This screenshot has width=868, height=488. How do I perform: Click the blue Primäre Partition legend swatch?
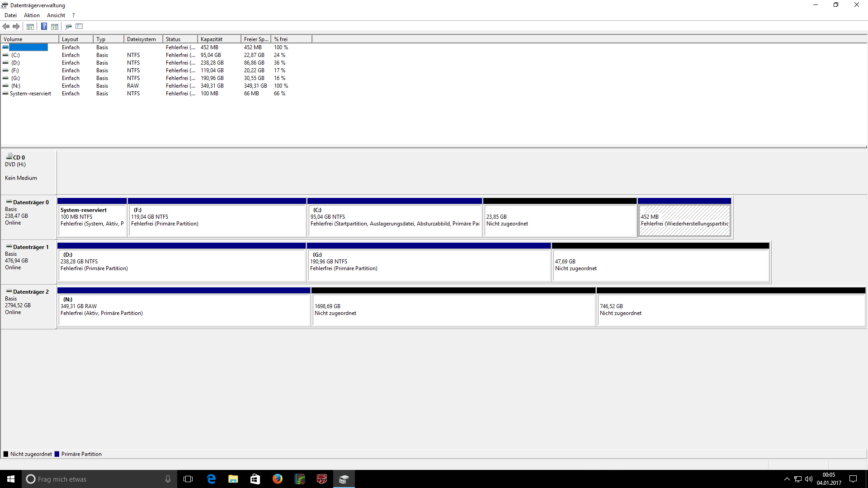(57, 454)
